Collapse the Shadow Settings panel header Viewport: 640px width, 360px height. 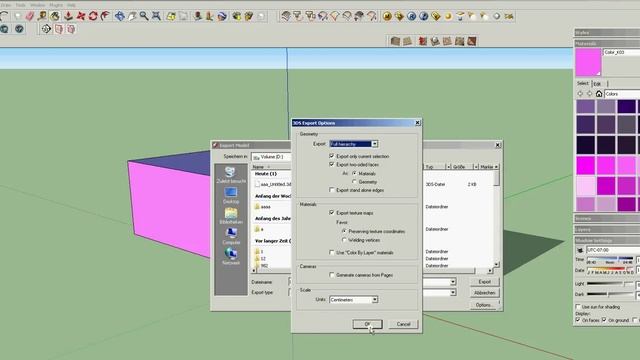pyautogui.click(x=607, y=240)
